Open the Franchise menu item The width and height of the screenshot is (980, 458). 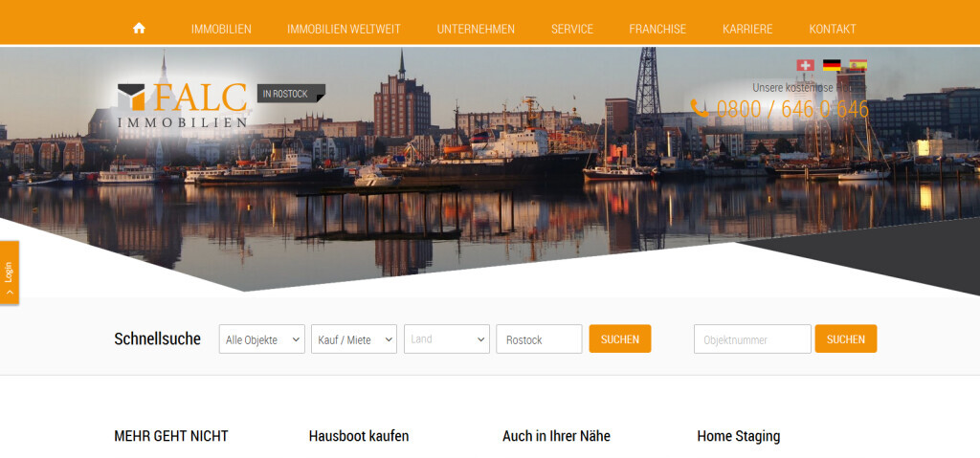(x=657, y=29)
